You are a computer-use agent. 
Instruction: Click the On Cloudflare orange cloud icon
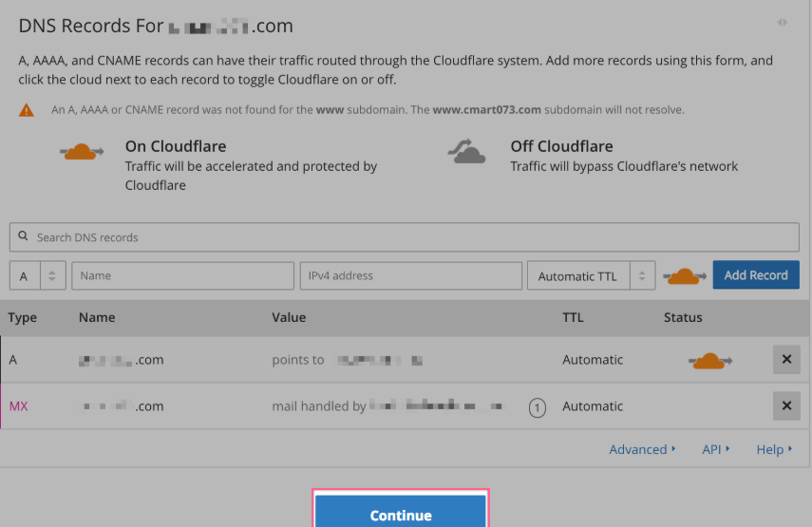(82, 152)
